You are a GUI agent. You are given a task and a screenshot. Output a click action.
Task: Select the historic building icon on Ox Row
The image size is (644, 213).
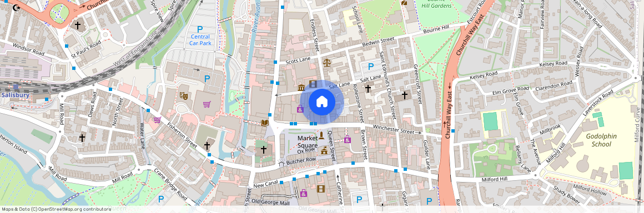324,151
